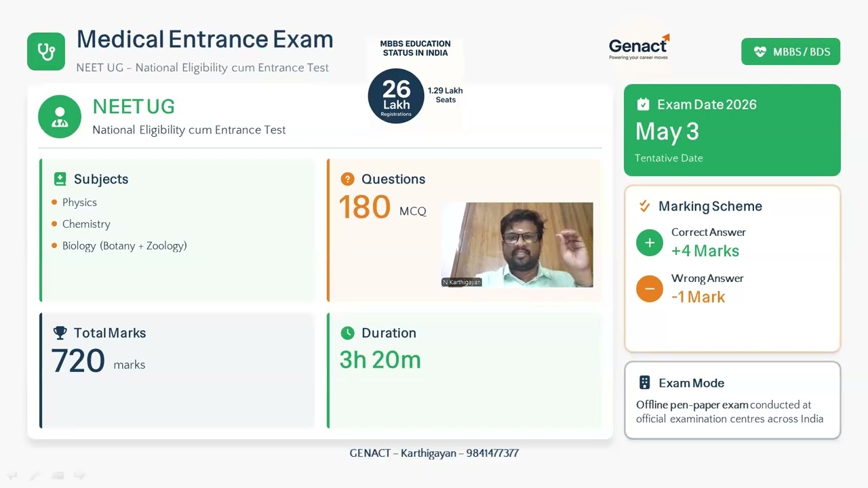Click the Physics bullet item

[79, 203]
